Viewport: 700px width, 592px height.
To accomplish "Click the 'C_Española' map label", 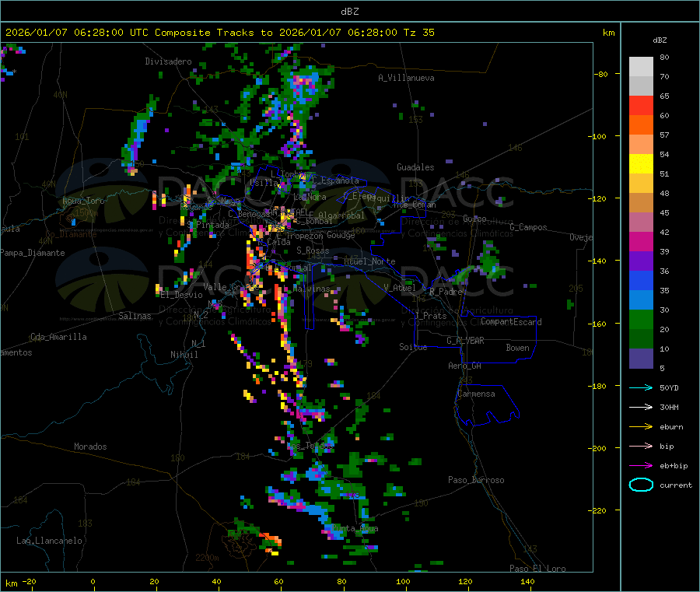I will [335, 180].
